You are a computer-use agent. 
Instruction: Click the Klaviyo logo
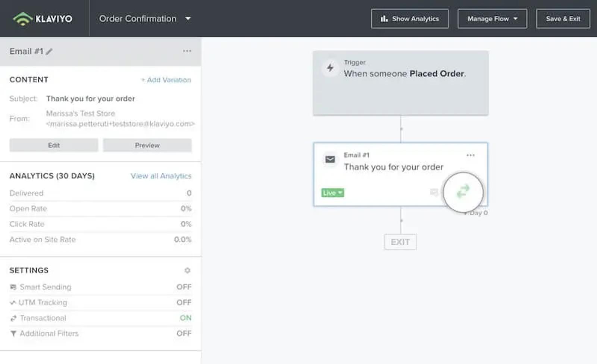click(42, 18)
